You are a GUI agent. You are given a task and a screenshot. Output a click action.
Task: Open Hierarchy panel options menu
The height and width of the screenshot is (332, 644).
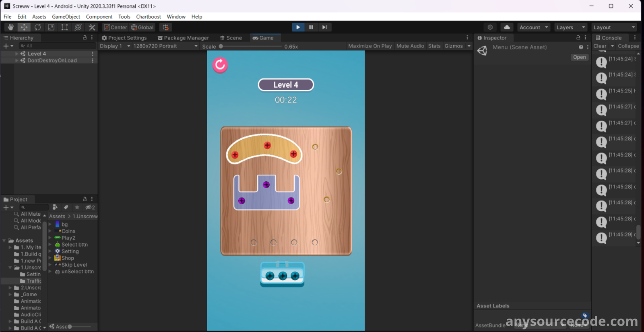click(x=92, y=37)
